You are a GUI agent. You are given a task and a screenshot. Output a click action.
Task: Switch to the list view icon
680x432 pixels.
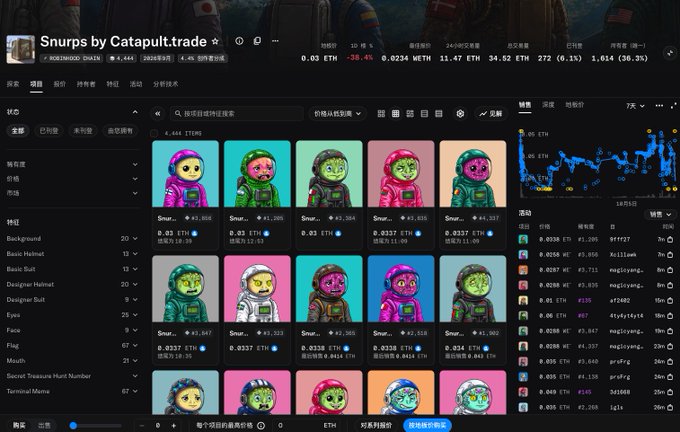[425, 114]
